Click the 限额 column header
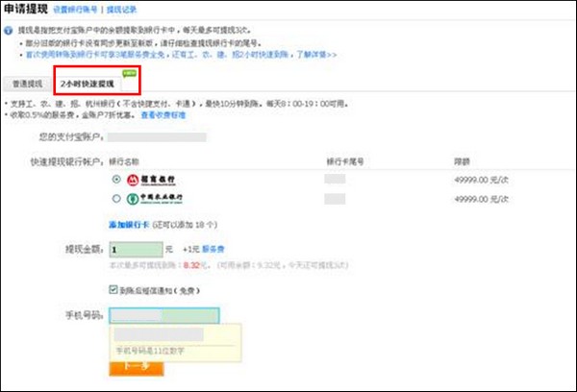Viewport: 577px width, 392px height. 462,161
